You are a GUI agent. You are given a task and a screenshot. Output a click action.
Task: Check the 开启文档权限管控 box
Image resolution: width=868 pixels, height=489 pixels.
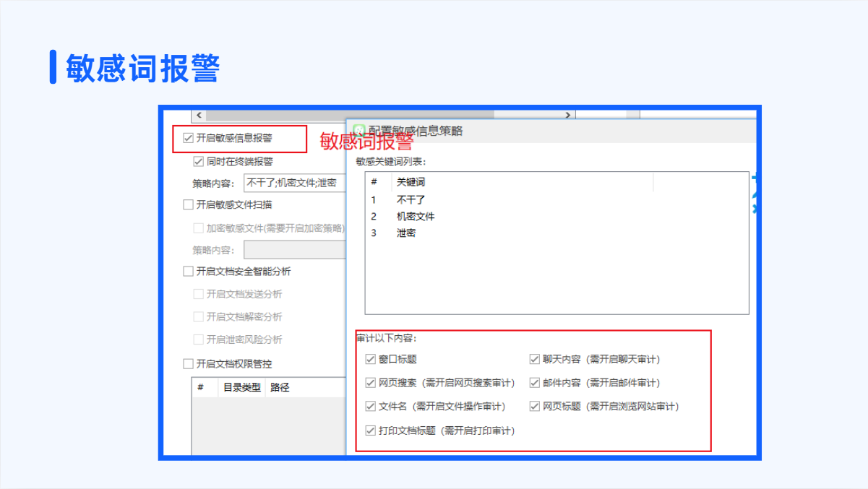189,363
